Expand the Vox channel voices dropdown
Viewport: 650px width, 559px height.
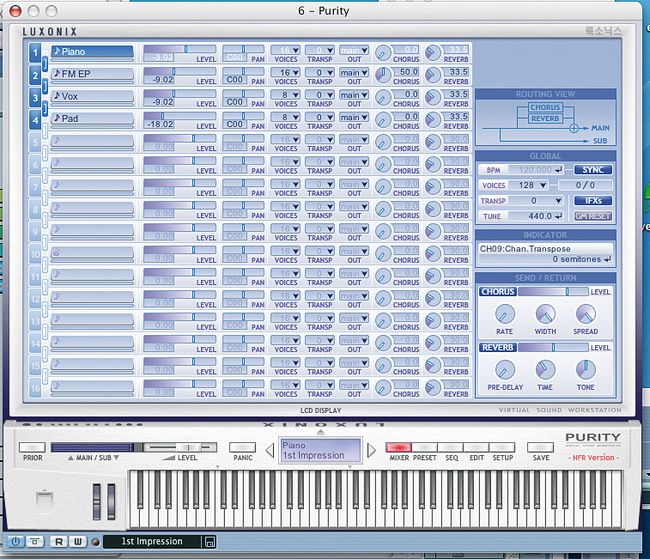(287, 96)
